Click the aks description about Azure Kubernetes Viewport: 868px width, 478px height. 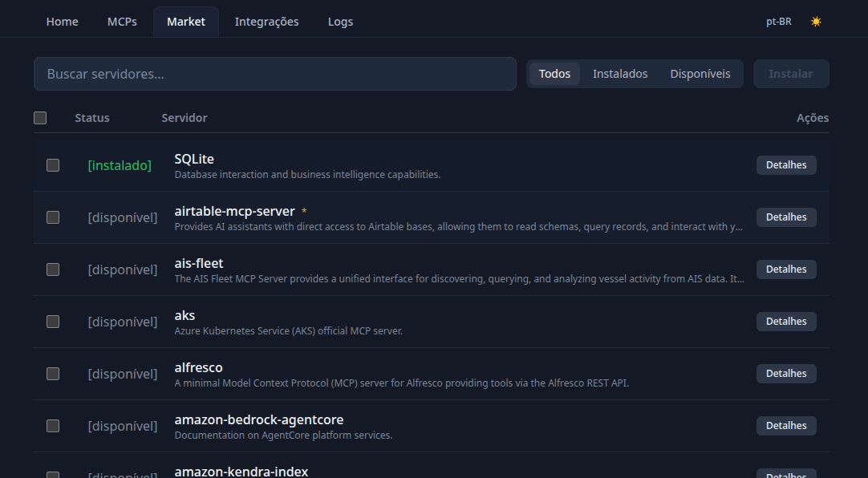pyautogui.click(x=289, y=331)
